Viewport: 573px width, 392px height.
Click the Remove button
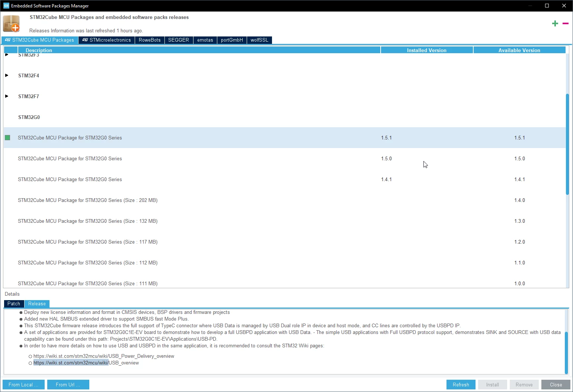(524, 385)
